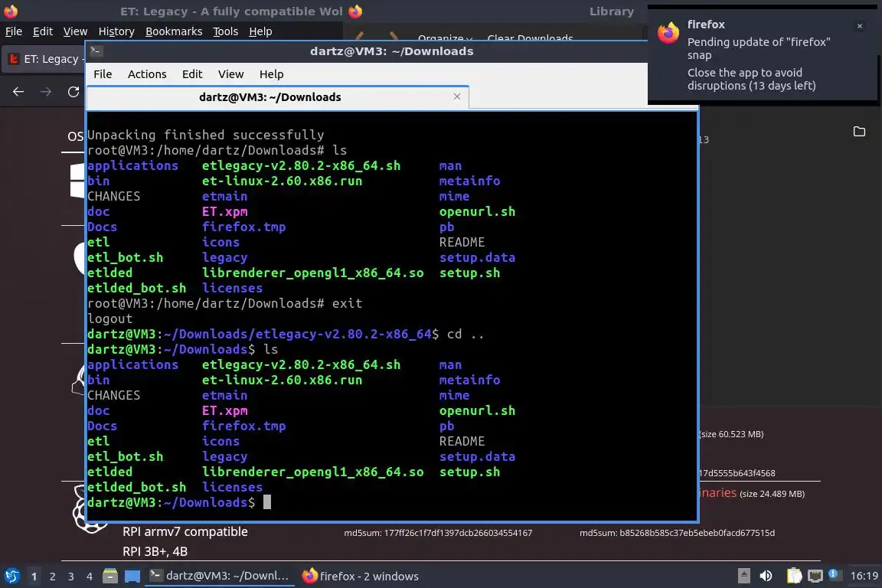Image resolution: width=882 pixels, height=588 pixels.
Task: Open the terminal Actions menu
Action: point(147,74)
